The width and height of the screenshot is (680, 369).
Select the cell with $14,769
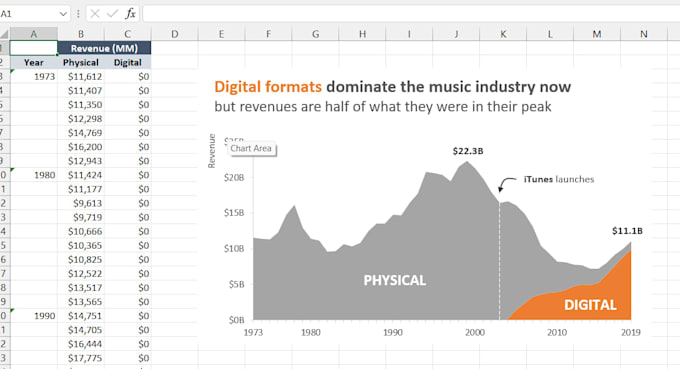click(x=81, y=133)
